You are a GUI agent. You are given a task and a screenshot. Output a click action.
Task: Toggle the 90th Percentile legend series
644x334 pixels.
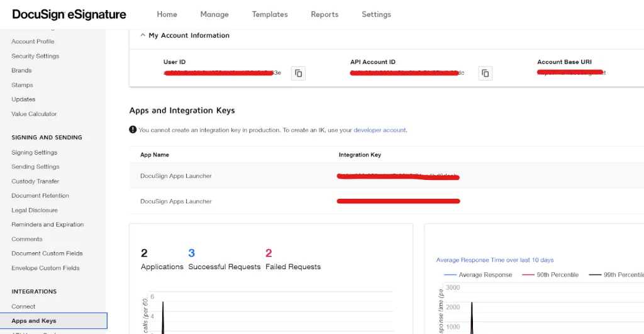550,275
